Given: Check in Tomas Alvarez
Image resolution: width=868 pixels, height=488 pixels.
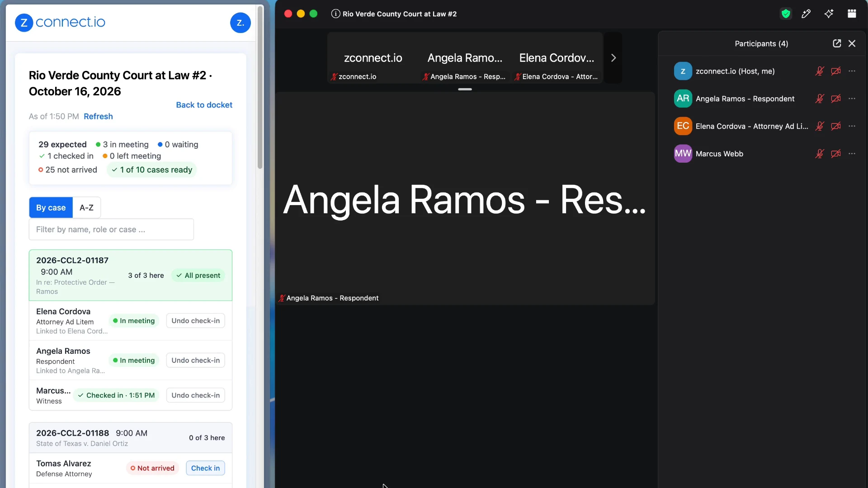Looking at the screenshot, I should pos(205,468).
